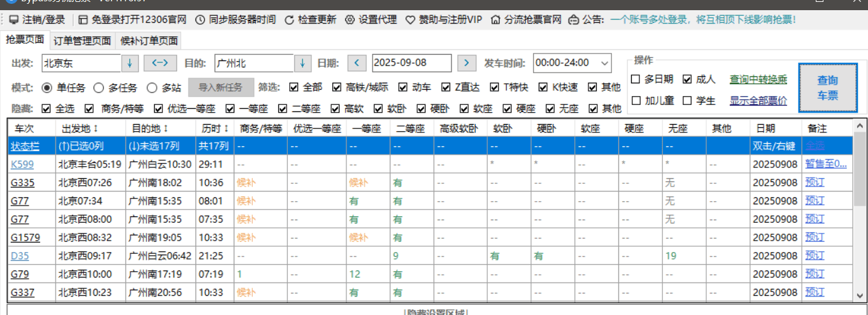Image resolution: width=868 pixels, height=315 pixels.
Task: Toggle 硬卧 hide checkbox
Action: pyautogui.click(x=434, y=108)
